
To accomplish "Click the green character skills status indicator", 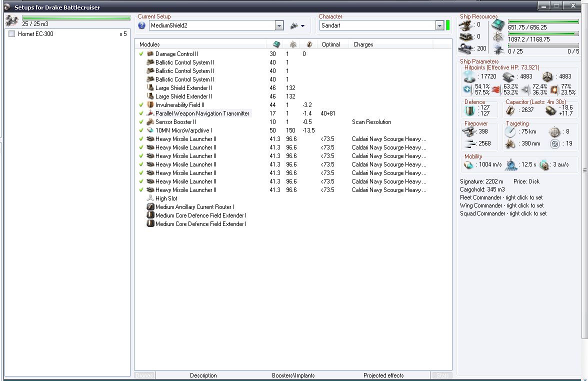I will coord(448,25).
